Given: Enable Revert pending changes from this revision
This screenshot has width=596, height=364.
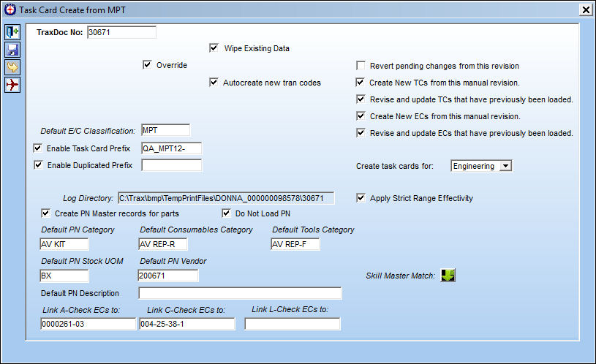Looking at the screenshot, I should pyautogui.click(x=361, y=65).
